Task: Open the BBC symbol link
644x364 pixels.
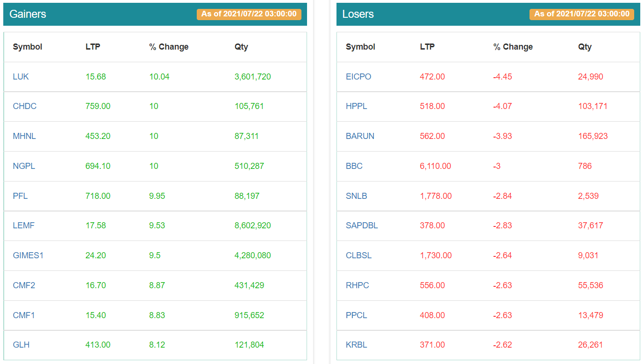Action: [354, 166]
